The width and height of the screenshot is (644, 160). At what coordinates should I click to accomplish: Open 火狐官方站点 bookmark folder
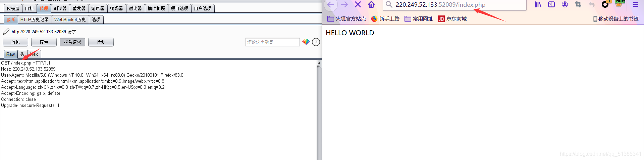pyautogui.click(x=347, y=19)
